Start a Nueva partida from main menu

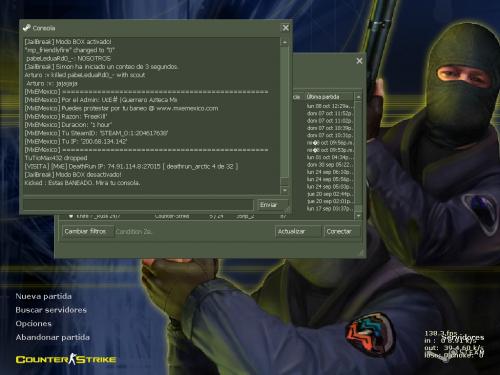pyautogui.click(x=44, y=296)
